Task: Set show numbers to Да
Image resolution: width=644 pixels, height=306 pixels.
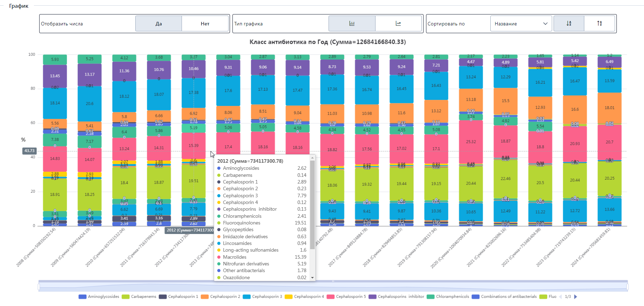Action: click(x=159, y=24)
